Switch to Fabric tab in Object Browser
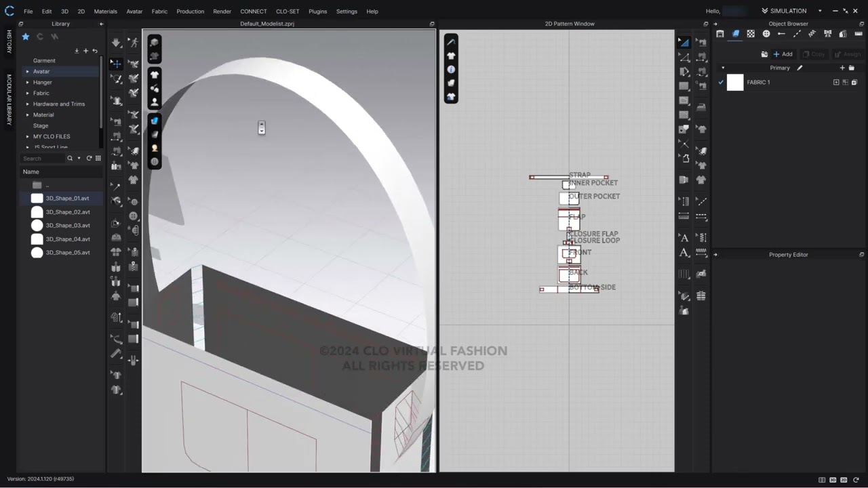The image size is (868, 488). click(x=736, y=34)
